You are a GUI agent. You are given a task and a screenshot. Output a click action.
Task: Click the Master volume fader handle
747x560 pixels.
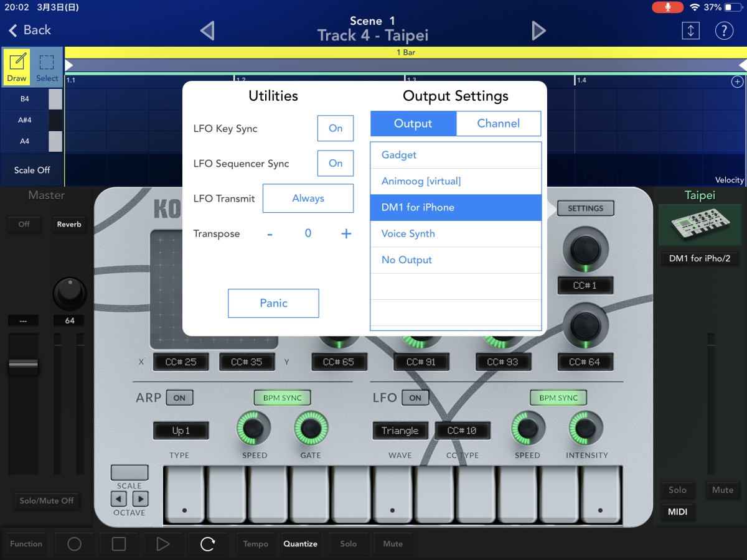click(x=23, y=366)
